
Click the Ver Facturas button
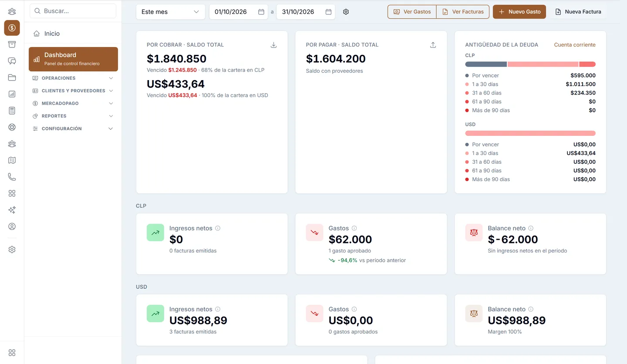click(463, 12)
